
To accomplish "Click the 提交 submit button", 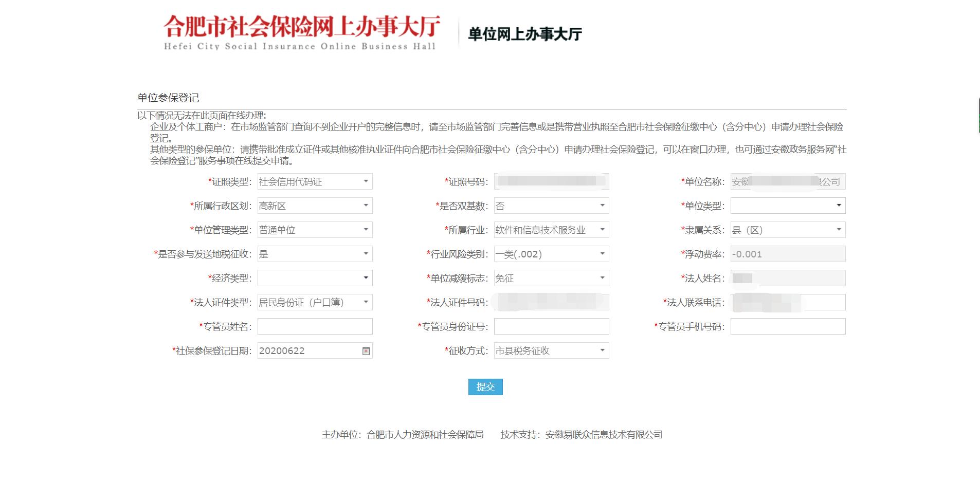I will pos(485,387).
